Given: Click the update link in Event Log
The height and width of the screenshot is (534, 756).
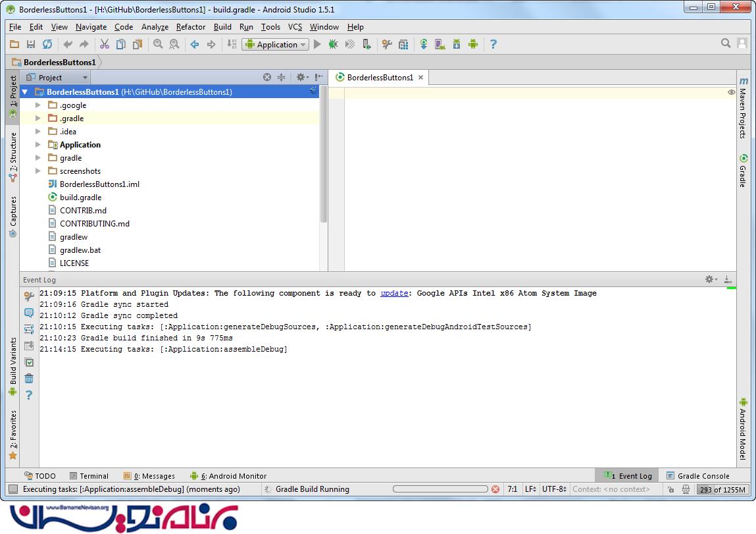Looking at the screenshot, I should point(394,293).
